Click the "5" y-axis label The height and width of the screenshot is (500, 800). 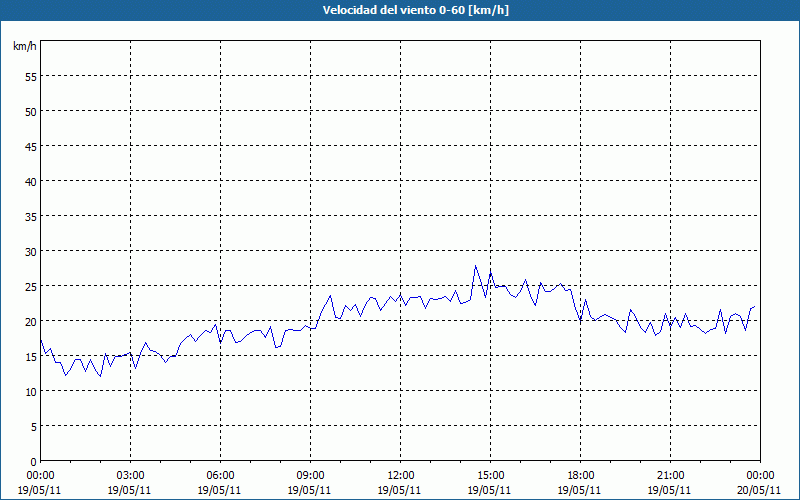pos(34,427)
